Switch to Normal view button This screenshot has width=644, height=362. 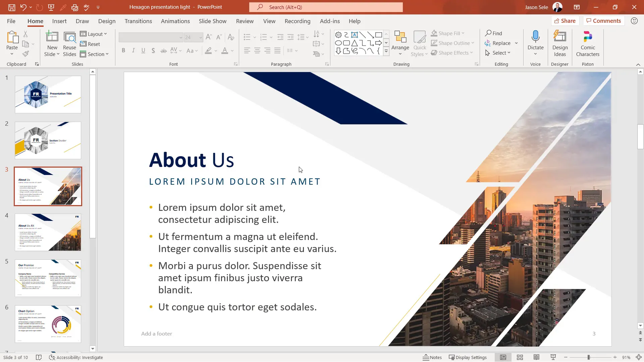click(503, 357)
